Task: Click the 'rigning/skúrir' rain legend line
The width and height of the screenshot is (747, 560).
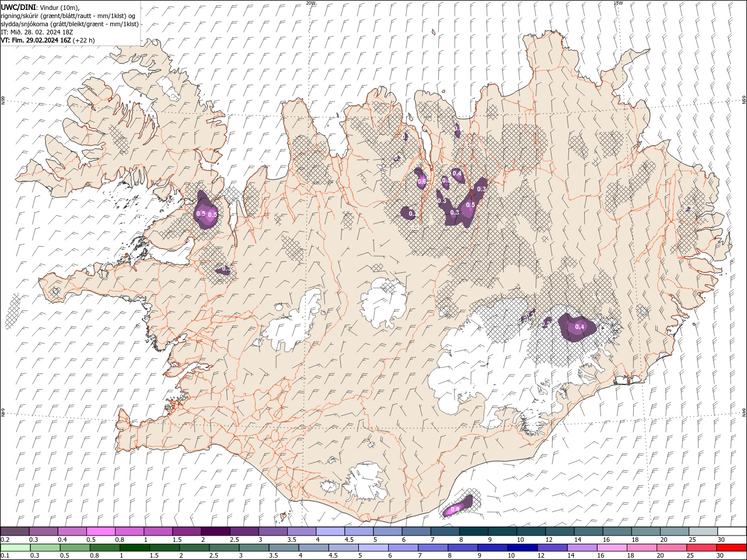Action: (69, 15)
